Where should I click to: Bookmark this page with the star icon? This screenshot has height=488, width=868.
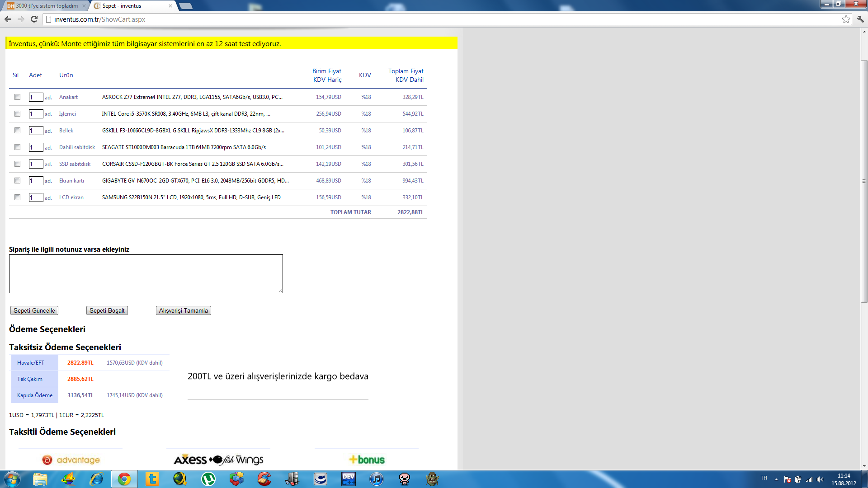[x=846, y=19]
